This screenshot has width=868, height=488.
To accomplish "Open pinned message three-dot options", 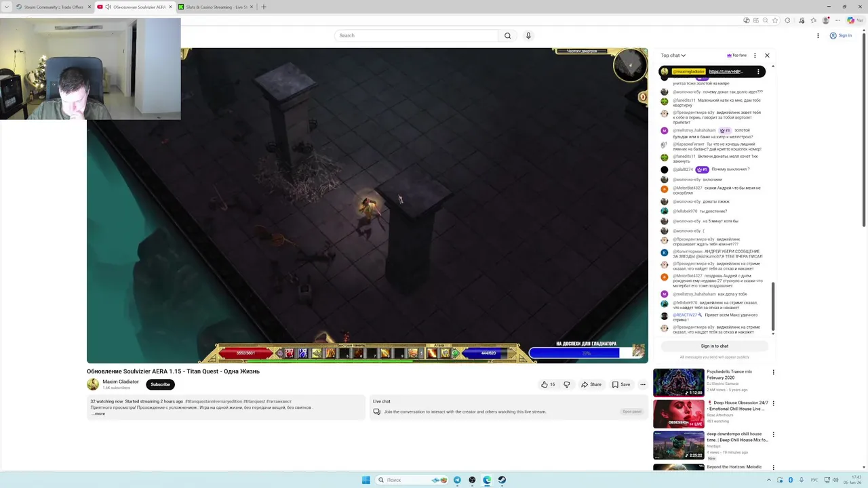I will [x=758, y=71].
